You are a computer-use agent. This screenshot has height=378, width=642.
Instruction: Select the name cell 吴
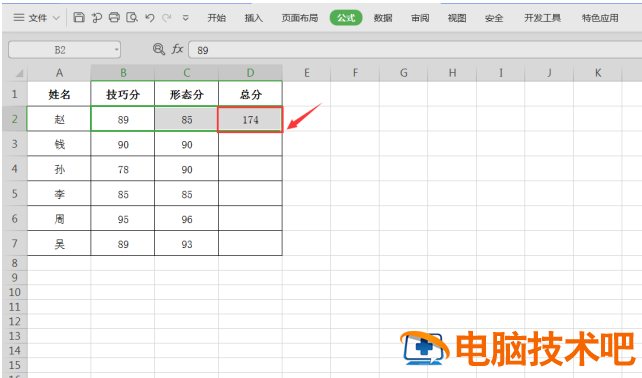59,244
